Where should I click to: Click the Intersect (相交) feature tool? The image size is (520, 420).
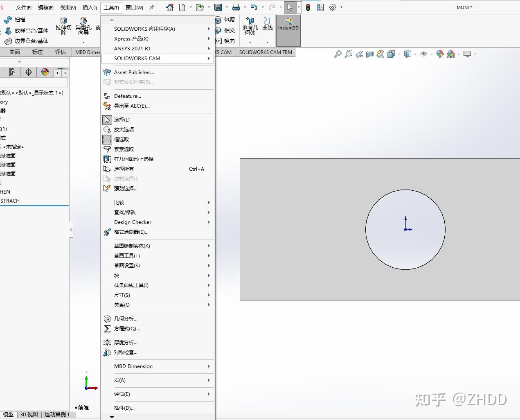[225, 30]
